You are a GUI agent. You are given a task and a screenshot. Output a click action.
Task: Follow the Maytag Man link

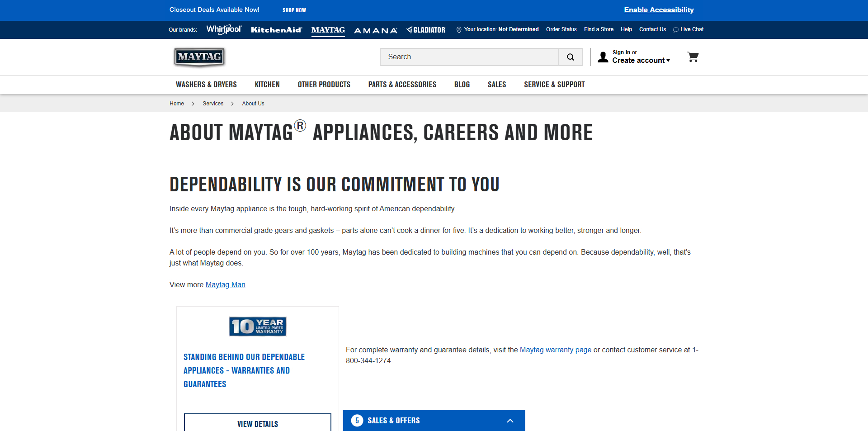pos(225,284)
